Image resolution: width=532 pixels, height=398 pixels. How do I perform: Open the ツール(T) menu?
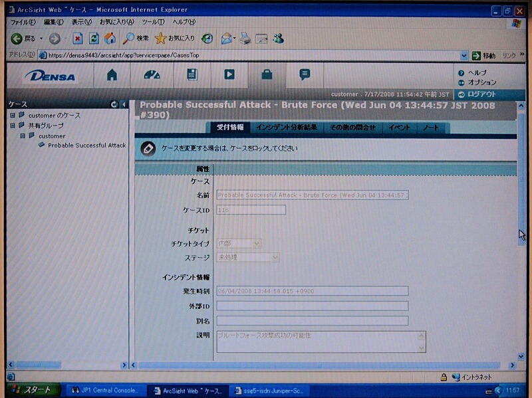point(153,22)
